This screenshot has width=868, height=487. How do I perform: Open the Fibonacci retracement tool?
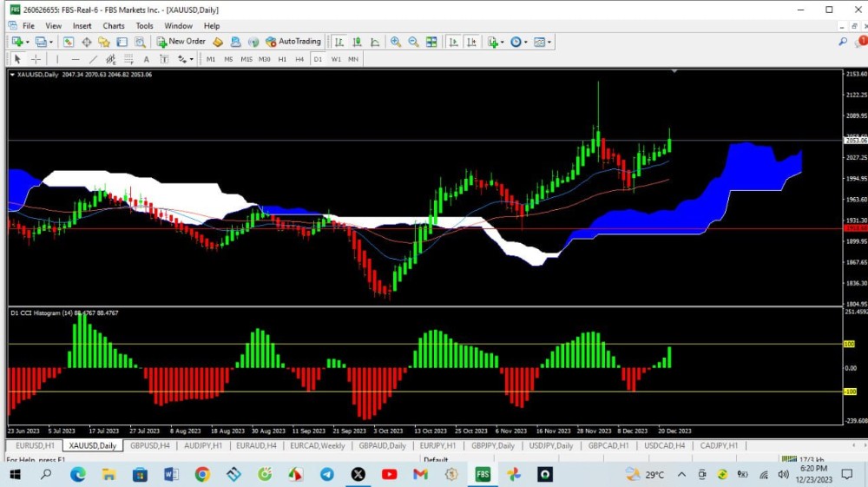[128, 59]
